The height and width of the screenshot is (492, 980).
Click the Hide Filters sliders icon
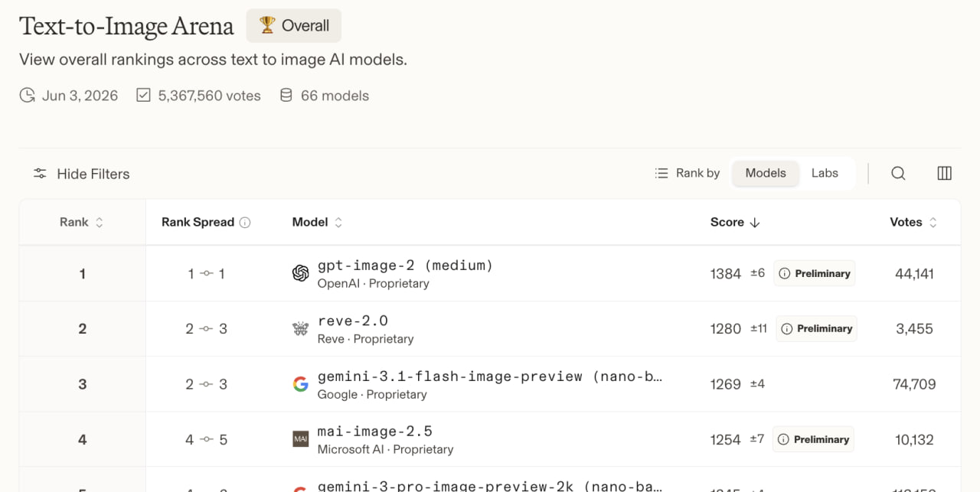click(x=40, y=174)
